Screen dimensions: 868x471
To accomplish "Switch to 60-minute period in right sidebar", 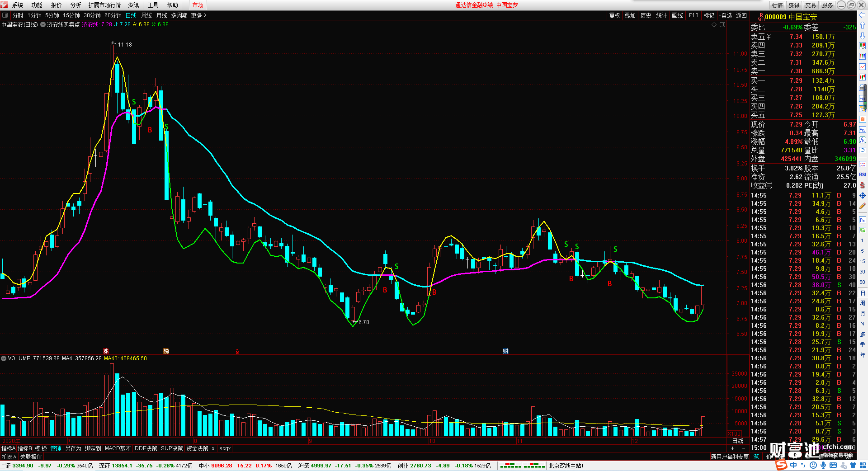I will pyautogui.click(x=863, y=282).
